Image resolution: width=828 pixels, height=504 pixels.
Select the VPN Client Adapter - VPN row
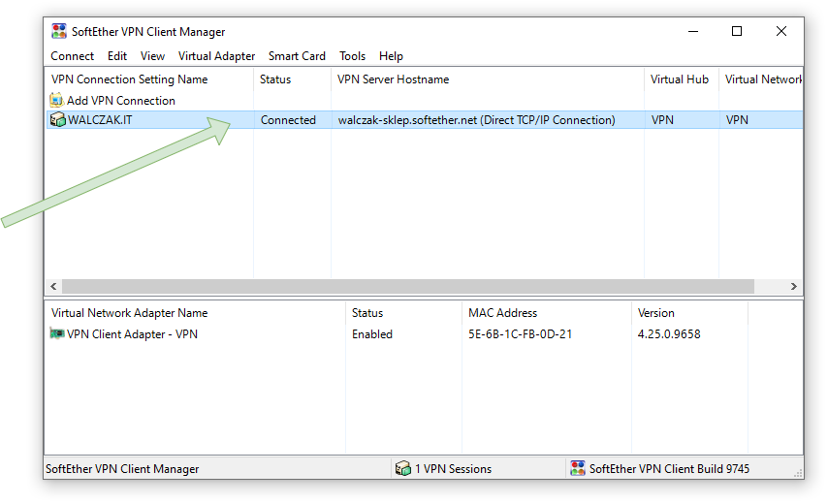pyautogui.click(x=132, y=334)
